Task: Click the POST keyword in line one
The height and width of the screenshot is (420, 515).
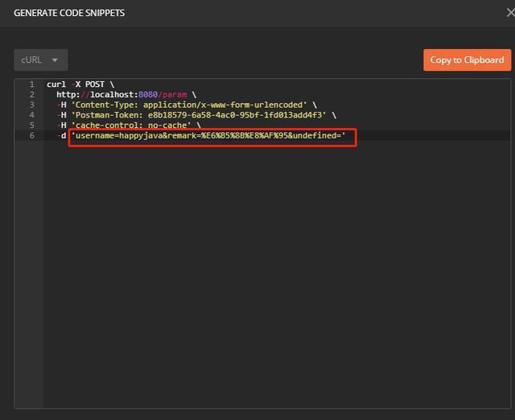Action: (x=94, y=84)
